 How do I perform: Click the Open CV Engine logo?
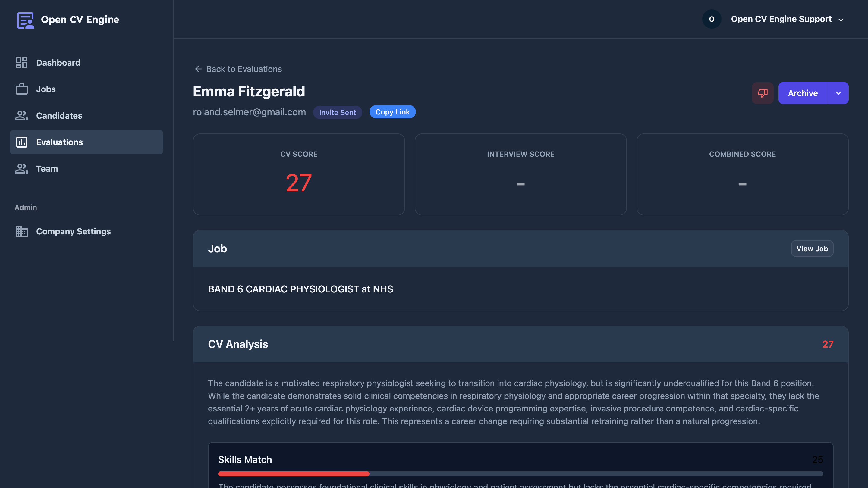(68, 20)
